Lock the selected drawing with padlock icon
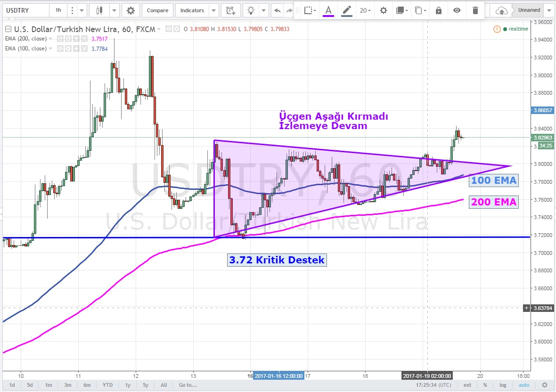 tap(439, 10)
